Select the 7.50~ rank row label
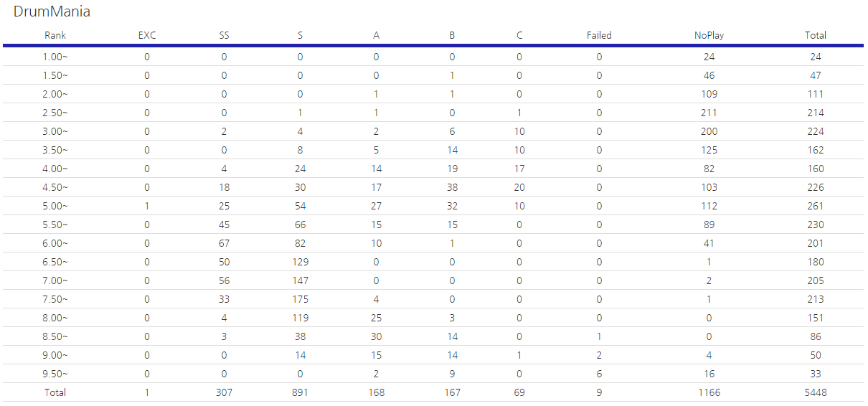868x406 pixels. 55,299
